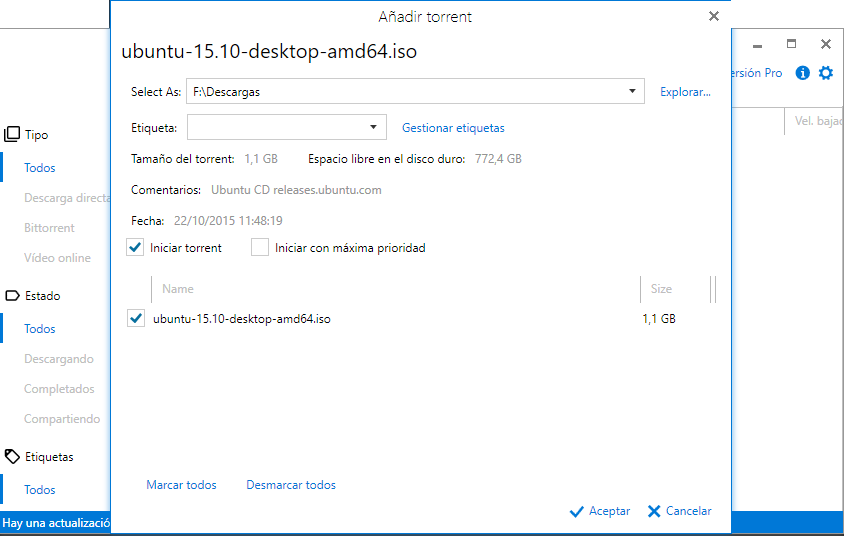Open Gestionar etiquetas link

point(453,128)
